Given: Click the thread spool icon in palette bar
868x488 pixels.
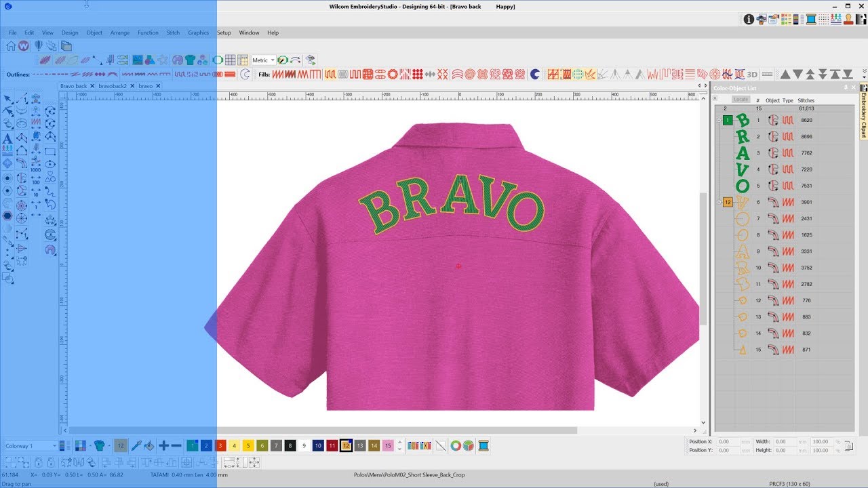Looking at the screenshot, I should 484,446.
